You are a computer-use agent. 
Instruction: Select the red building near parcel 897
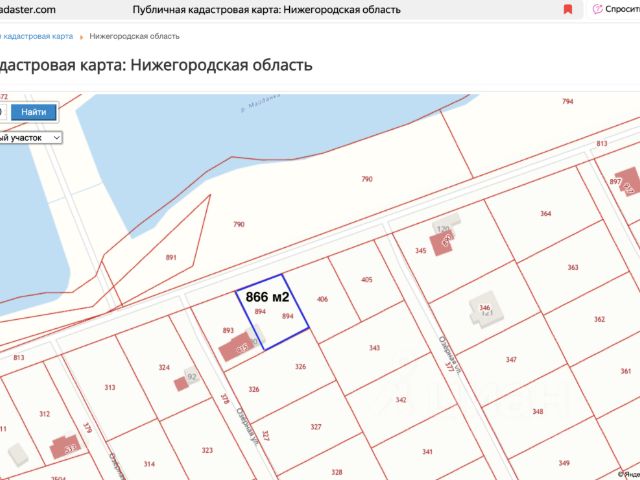click(x=629, y=182)
